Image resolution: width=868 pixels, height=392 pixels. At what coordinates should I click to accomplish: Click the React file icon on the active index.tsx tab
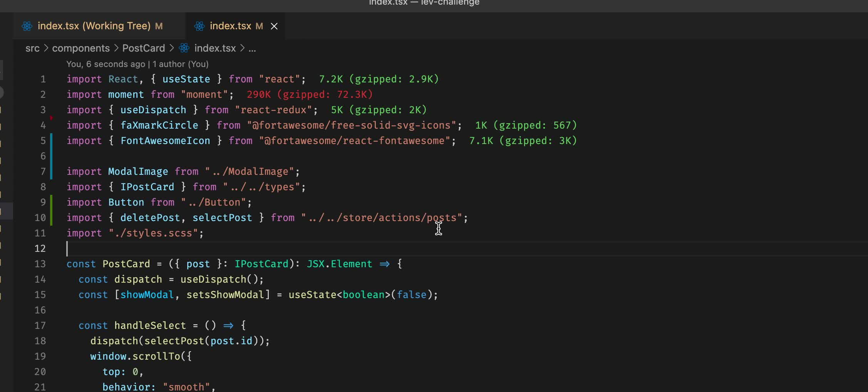(199, 26)
